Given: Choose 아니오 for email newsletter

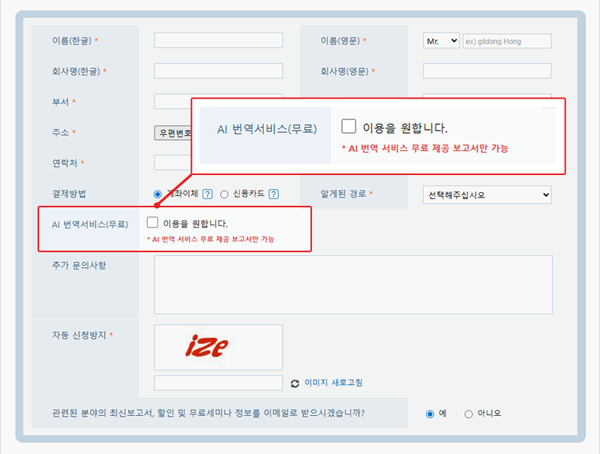Looking at the screenshot, I should (x=470, y=413).
